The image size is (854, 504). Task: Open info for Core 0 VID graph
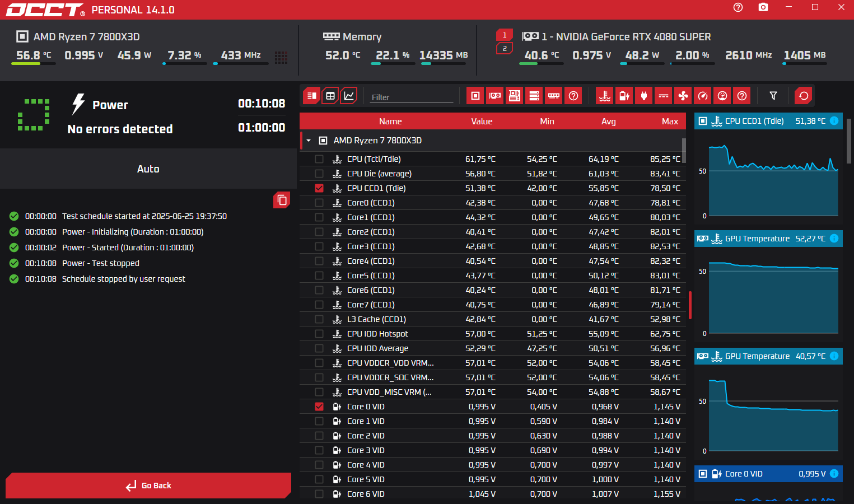coord(834,474)
